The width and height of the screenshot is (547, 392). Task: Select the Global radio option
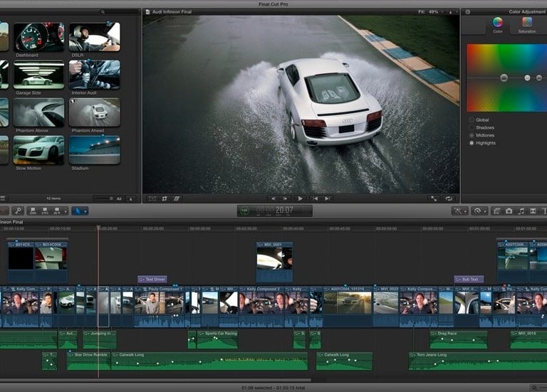point(472,120)
